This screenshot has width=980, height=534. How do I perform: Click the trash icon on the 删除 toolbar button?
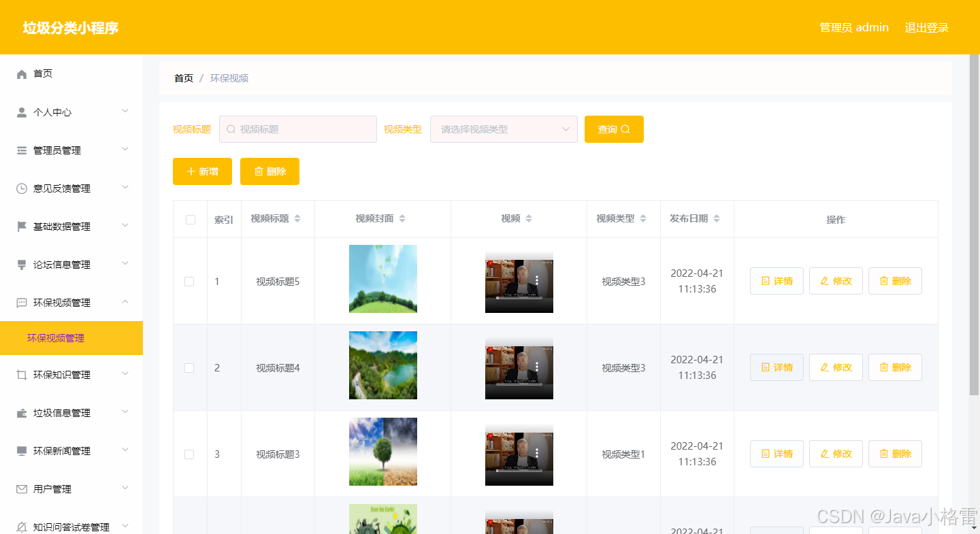(258, 171)
